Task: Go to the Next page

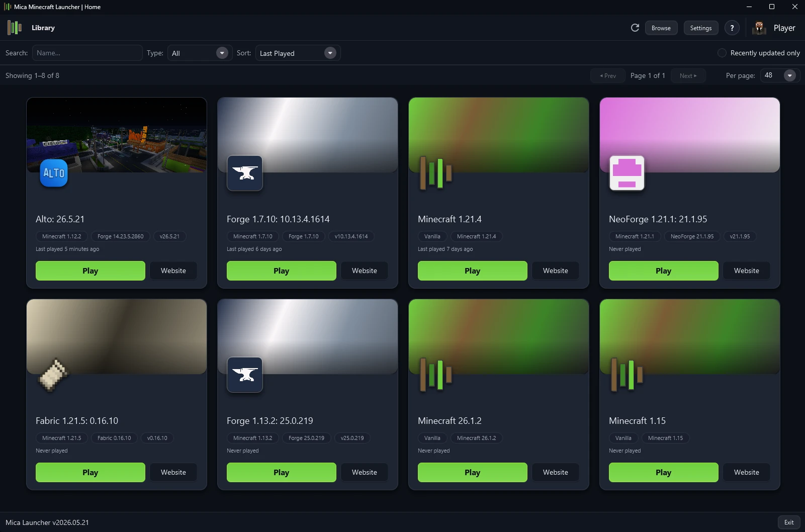Action: (688, 75)
